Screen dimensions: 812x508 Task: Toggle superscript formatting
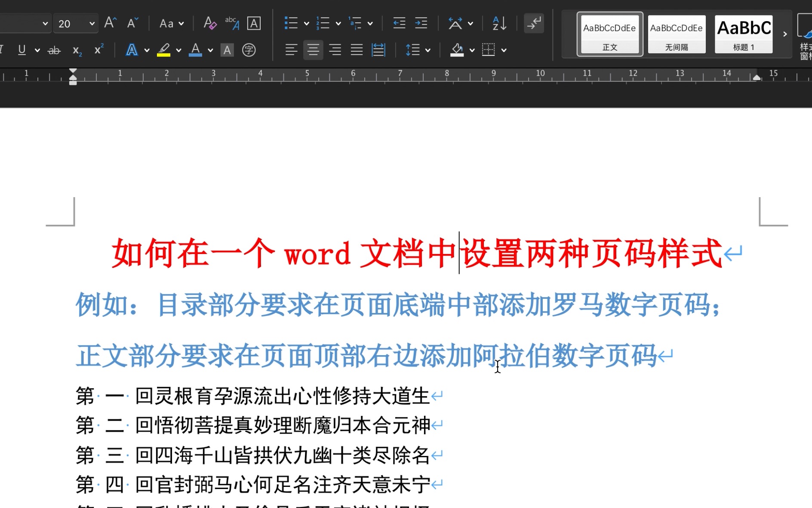click(99, 50)
